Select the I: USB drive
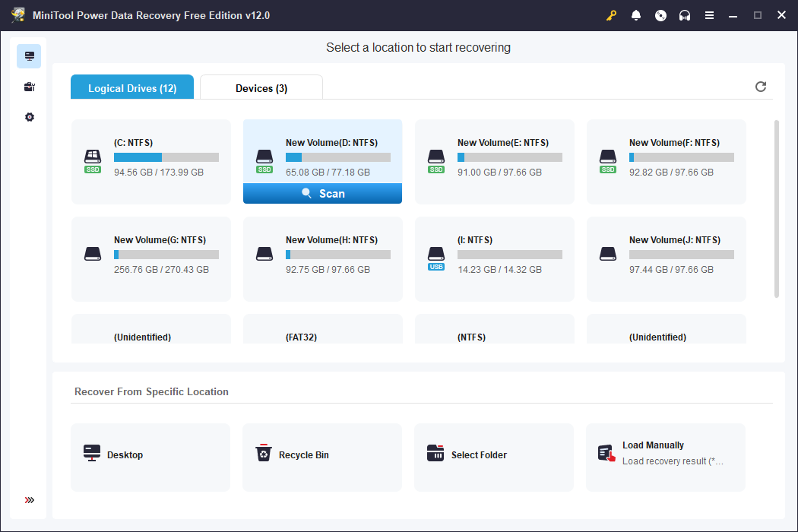Image resolution: width=798 pixels, height=532 pixels. (x=494, y=258)
